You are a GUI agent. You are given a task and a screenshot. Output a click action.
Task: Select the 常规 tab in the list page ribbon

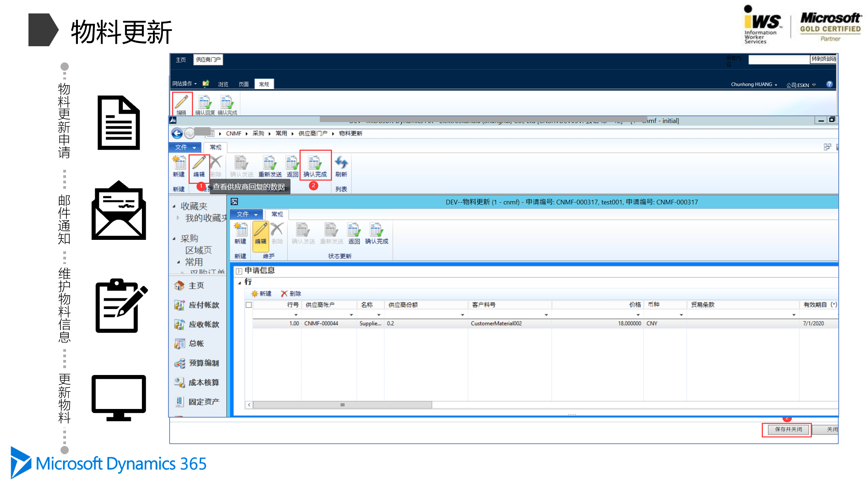click(215, 147)
